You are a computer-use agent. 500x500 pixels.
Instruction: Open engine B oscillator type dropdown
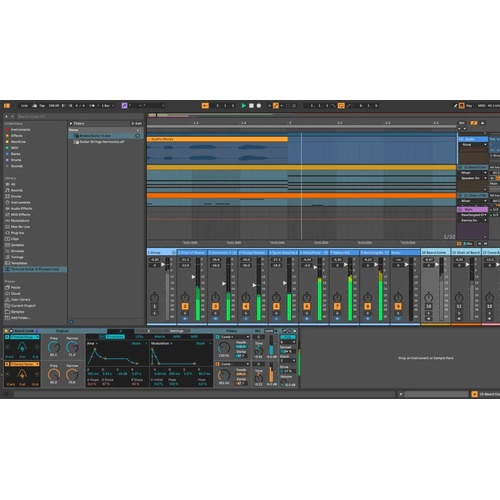pyautogui.click(x=25, y=364)
